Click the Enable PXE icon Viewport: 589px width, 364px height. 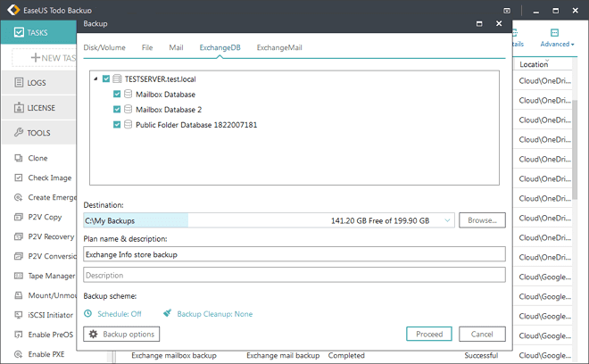pos(19,354)
